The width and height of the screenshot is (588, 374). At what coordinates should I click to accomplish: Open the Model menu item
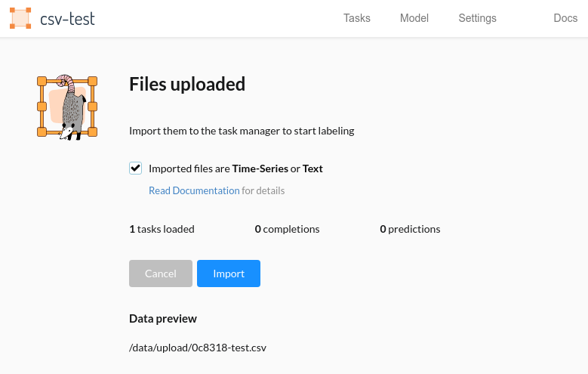coord(414,18)
